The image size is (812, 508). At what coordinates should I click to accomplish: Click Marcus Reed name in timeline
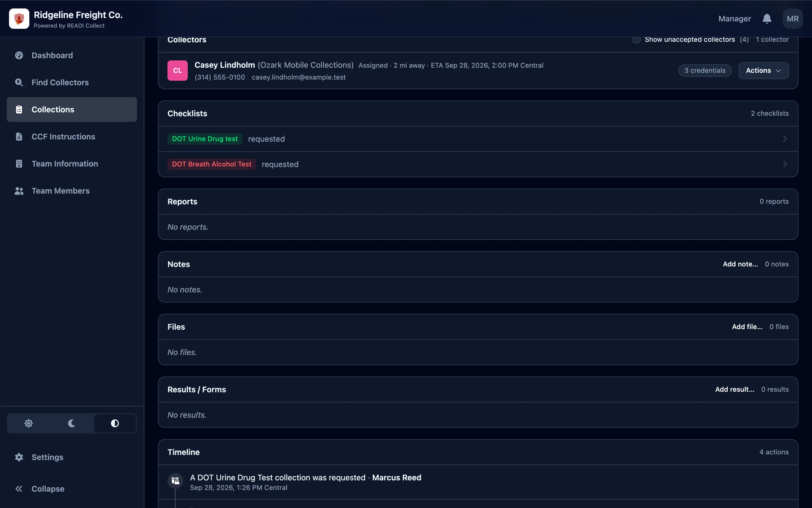(x=397, y=478)
